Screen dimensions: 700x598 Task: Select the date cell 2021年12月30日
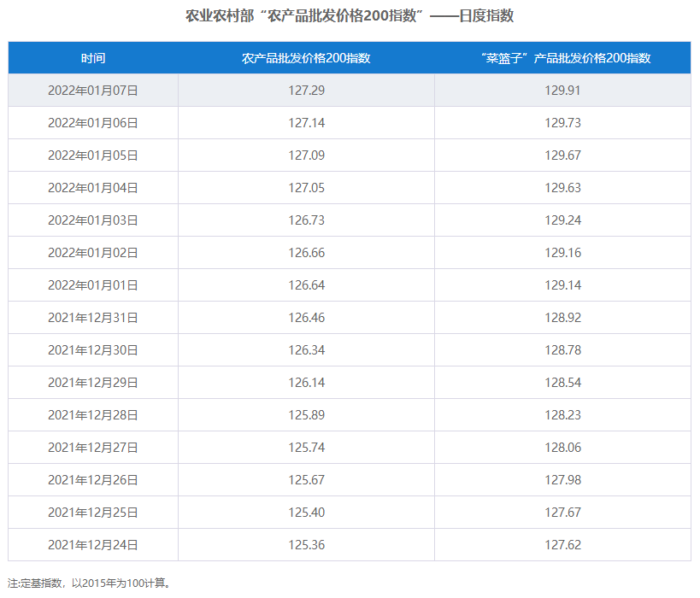(93, 350)
